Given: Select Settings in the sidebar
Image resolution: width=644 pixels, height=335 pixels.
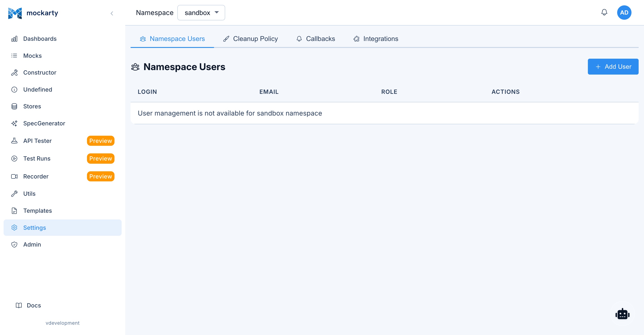Looking at the screenshot, I should [63, 228].
